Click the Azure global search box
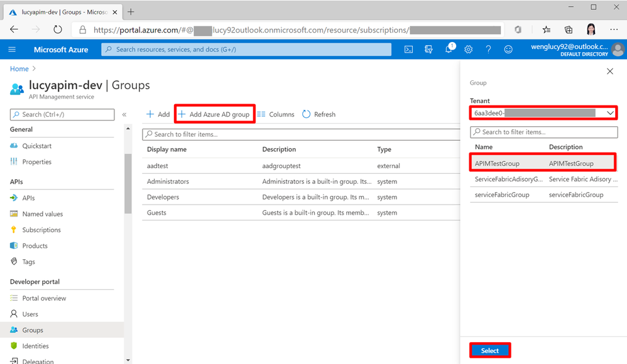Screen dimensions: 627x364 coord(246,50)
